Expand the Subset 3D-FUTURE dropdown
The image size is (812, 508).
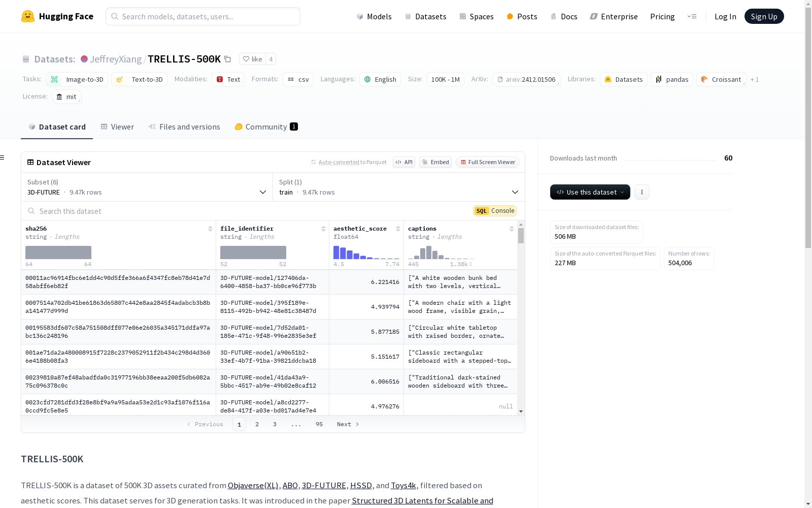tap(147, 187)
